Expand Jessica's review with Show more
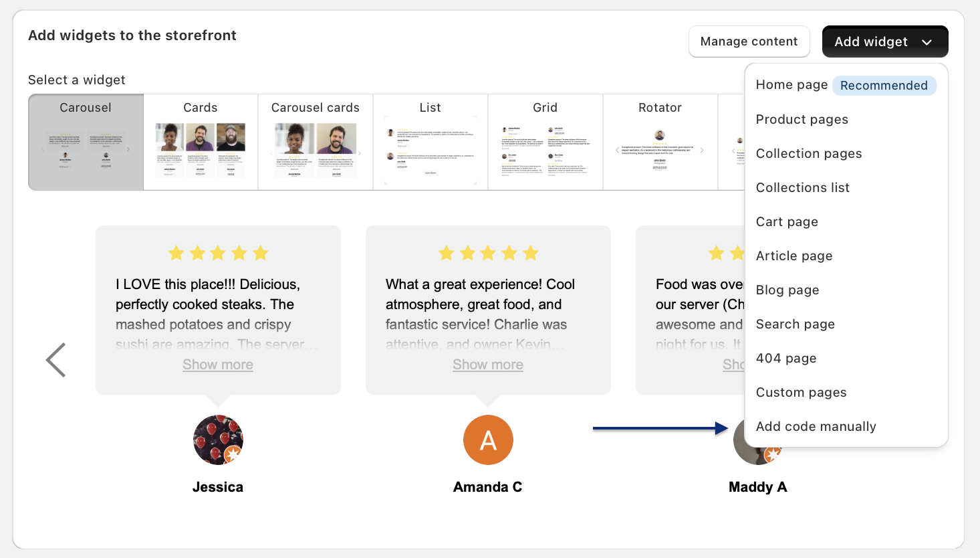This screenshot has height=558, width=980. [218, 365]
